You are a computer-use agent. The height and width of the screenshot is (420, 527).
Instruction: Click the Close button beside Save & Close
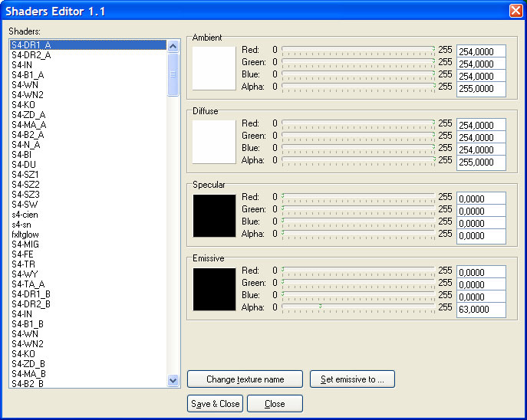275,404
